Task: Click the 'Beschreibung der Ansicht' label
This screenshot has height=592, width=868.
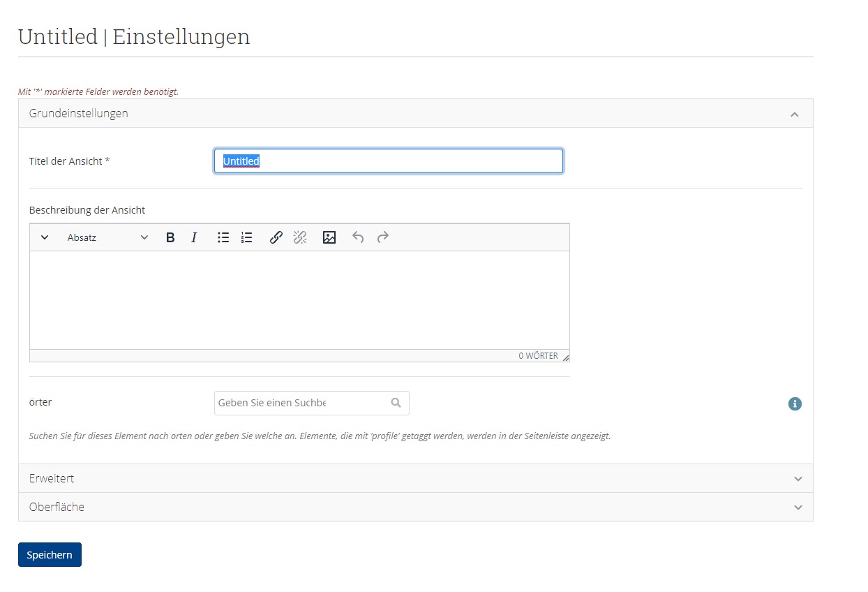Action: tap(87, 209)
